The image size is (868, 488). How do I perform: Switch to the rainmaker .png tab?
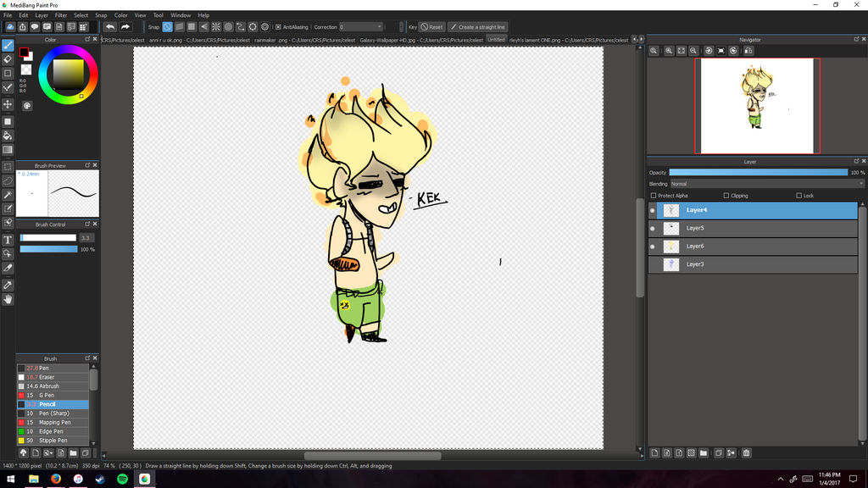coord(305,40)
